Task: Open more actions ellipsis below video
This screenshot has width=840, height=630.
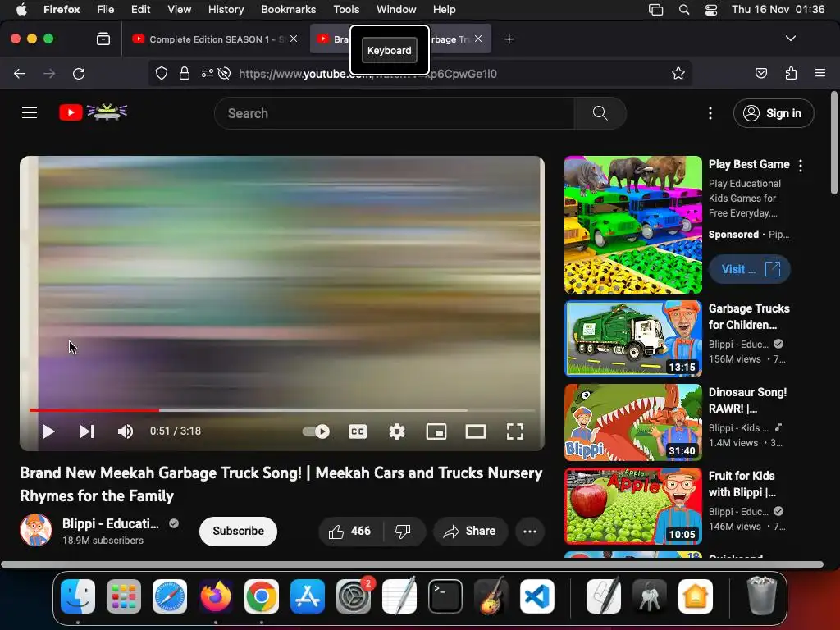Action: point(530,531)
